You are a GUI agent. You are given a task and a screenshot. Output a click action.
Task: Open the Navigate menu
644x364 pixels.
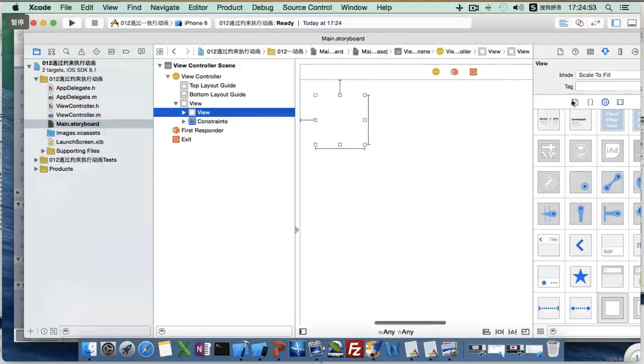(165, 7)
